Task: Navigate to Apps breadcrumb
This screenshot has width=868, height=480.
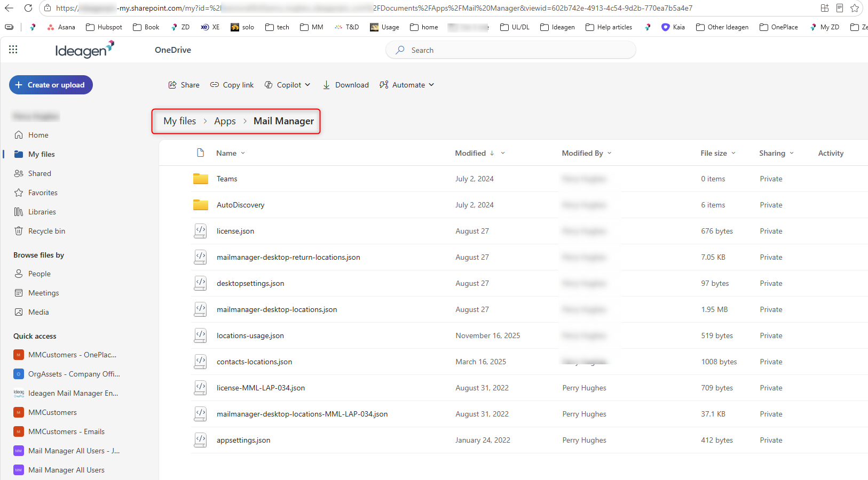Action: click(225, 121)
